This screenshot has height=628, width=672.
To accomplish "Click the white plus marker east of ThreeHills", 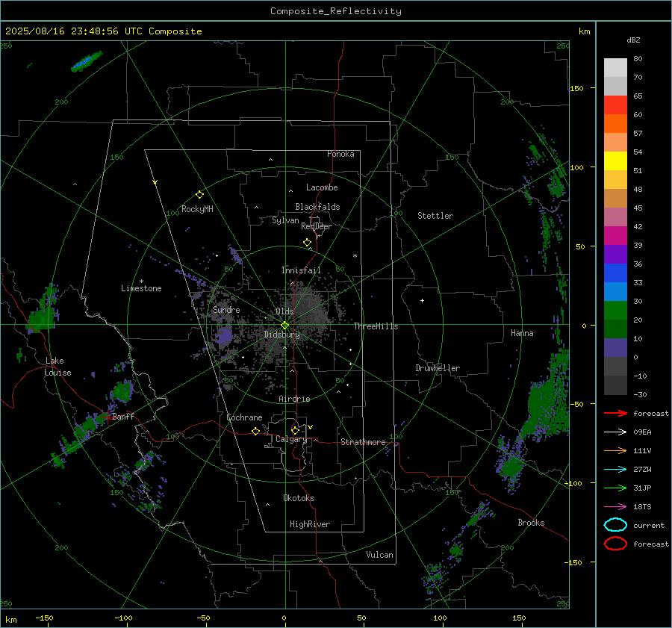I will [422, 300].
